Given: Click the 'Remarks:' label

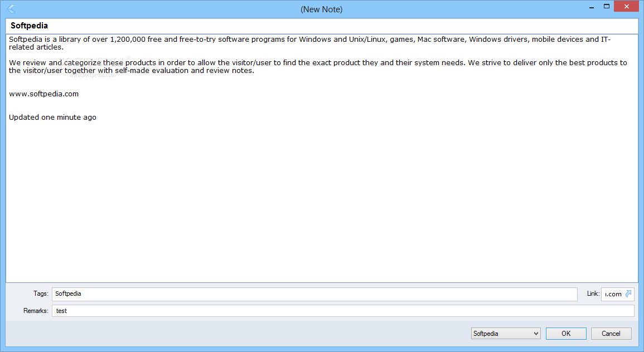Looking at the screenshot, I should click(x=36, y=311).
